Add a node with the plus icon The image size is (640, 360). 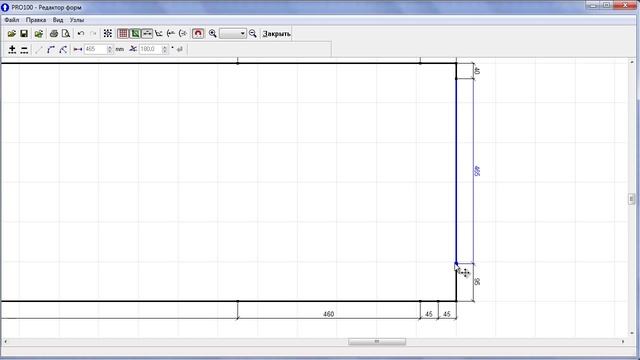(x=12, y=49)
